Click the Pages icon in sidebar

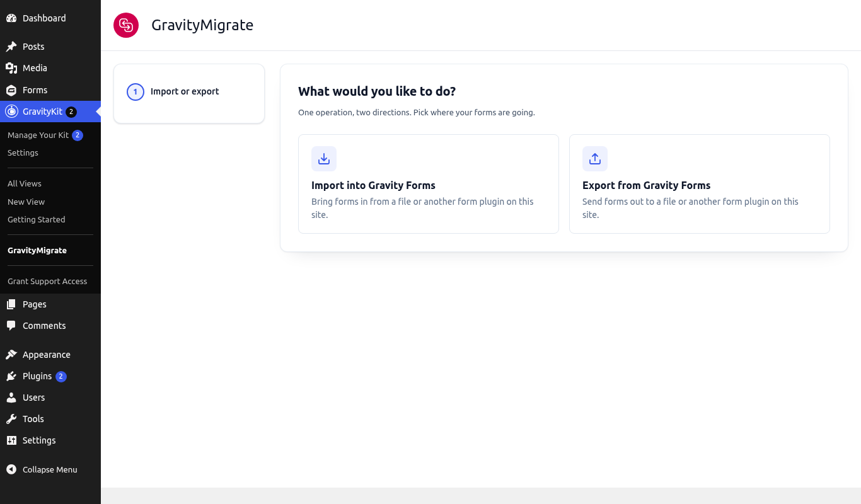coord(11,304)
